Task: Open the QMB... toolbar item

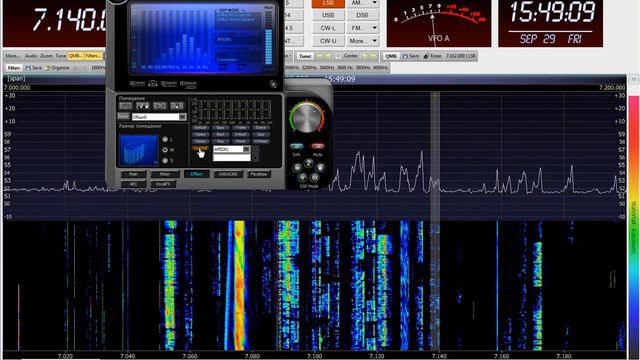Action: point(76,56)
